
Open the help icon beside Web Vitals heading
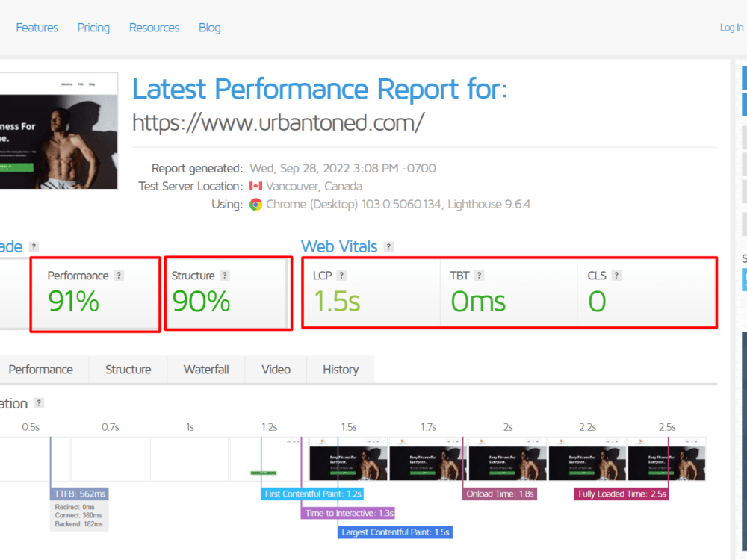click(388, 246)
